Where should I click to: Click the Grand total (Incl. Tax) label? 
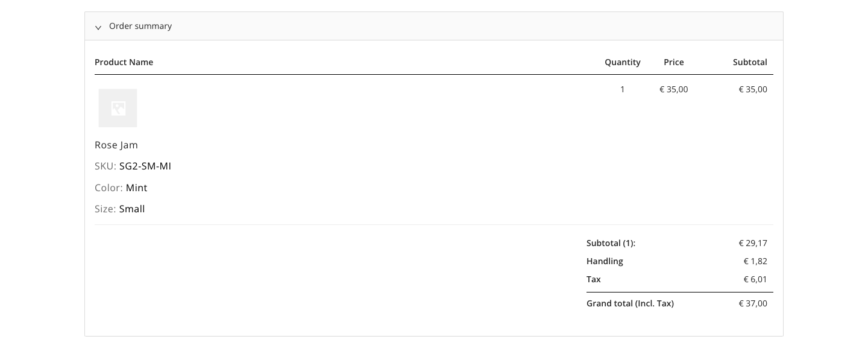tap(630, 303)
